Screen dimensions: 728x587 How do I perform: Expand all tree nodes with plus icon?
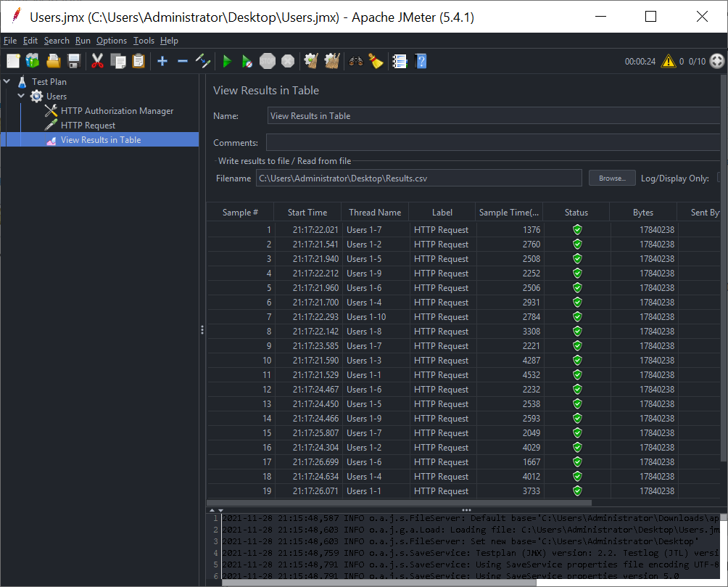162,61
